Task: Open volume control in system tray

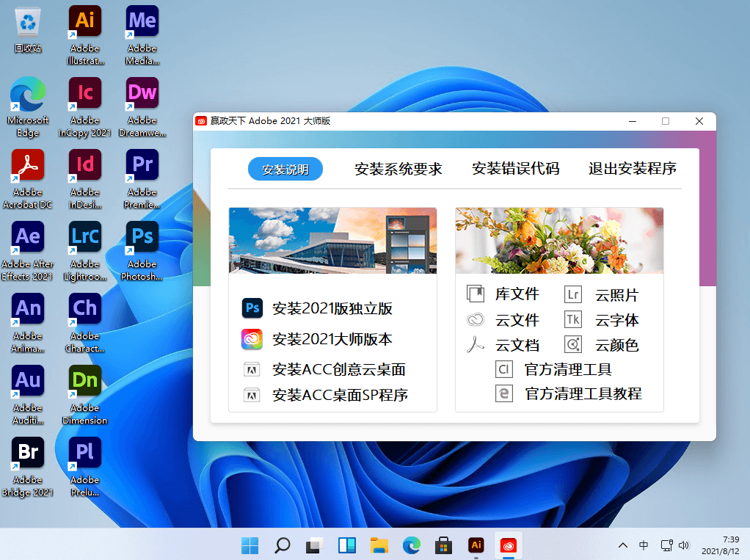Action: point(684,545)
